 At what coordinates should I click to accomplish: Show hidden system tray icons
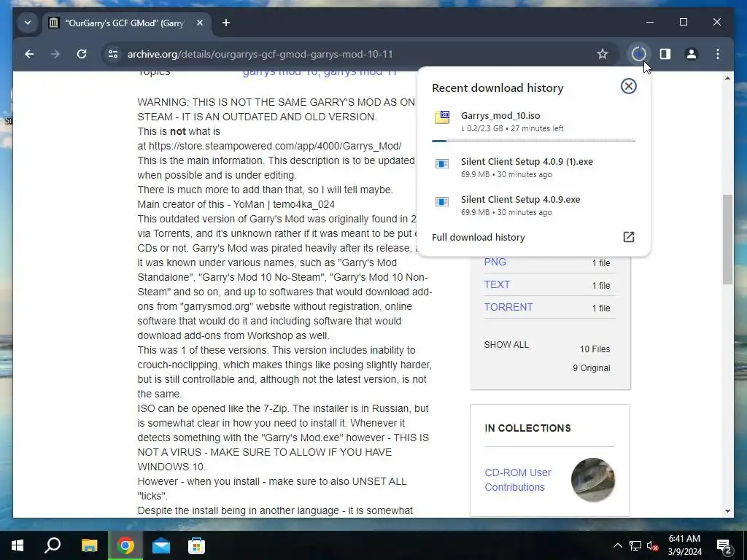click(617, 545)
